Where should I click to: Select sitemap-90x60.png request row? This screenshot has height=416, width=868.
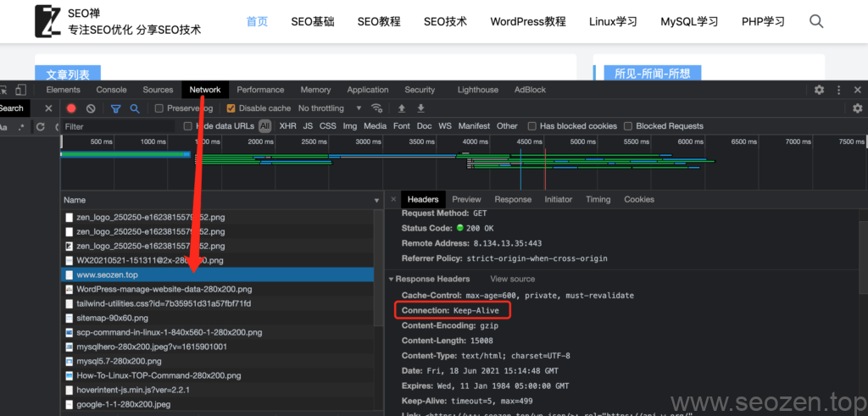(218, 318)
